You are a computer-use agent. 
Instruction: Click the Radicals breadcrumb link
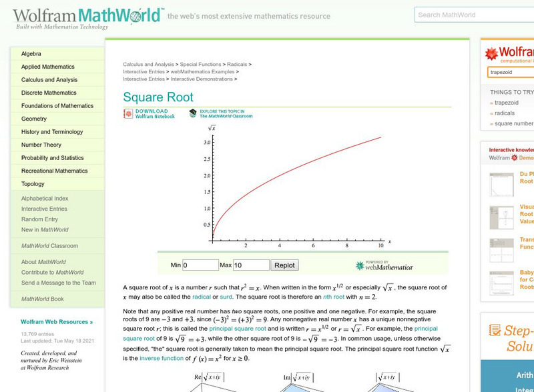[237, 64]
